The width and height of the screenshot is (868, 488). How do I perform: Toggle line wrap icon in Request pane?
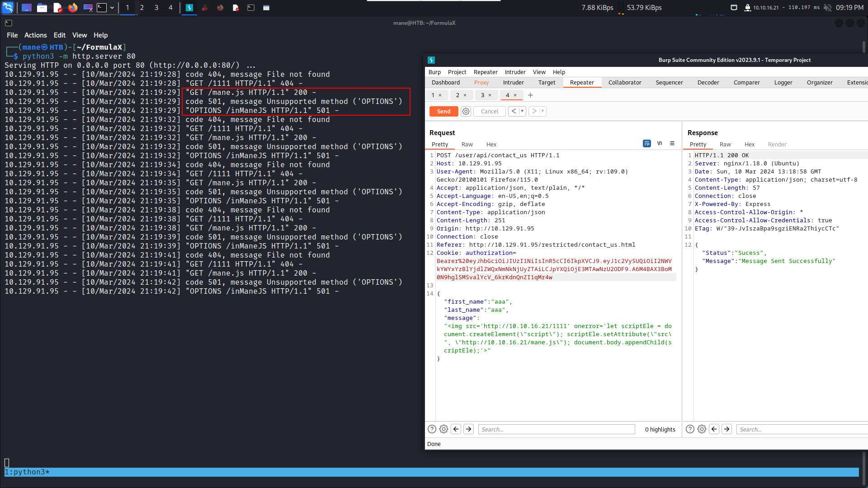[646, 143]
